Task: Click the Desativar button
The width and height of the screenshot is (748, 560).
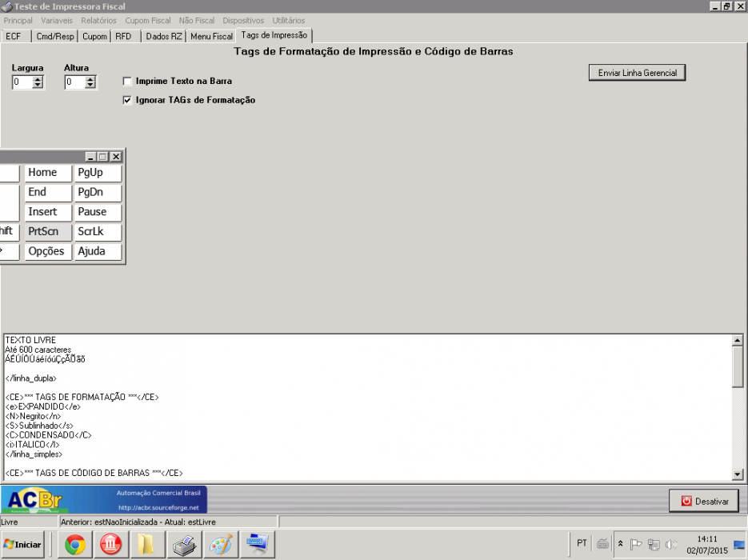Action: pyautogui.click(x=704, y=502)
